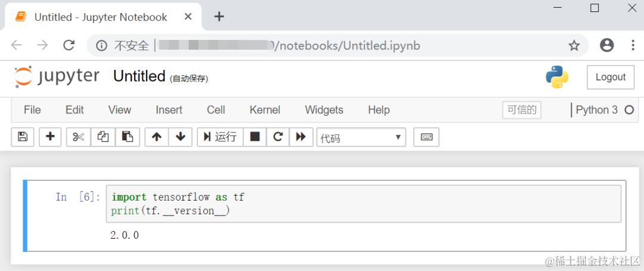This screenshot has width=644, height=271.
Task: Go forward in browser history
Action: [x=43, y=45]
